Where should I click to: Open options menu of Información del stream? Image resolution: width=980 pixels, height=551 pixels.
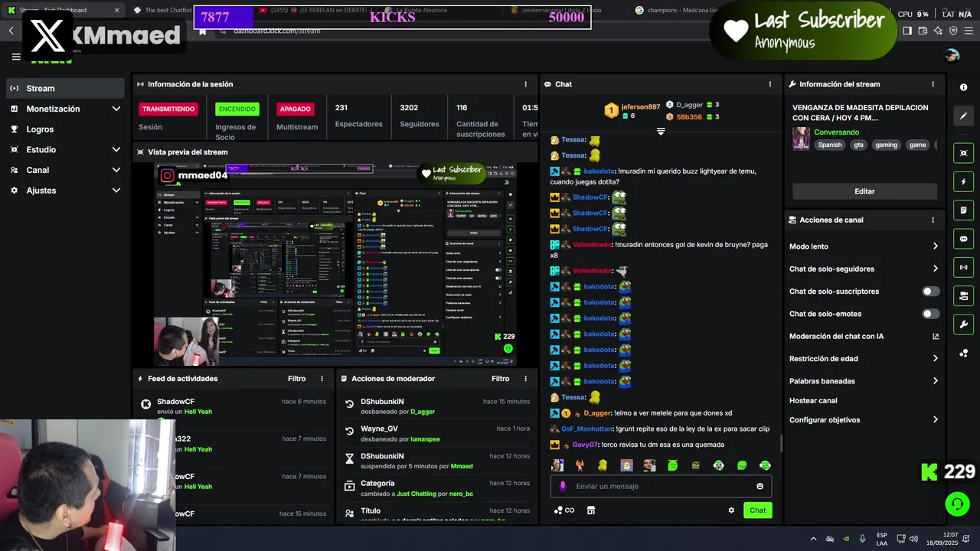coord(933,84)
